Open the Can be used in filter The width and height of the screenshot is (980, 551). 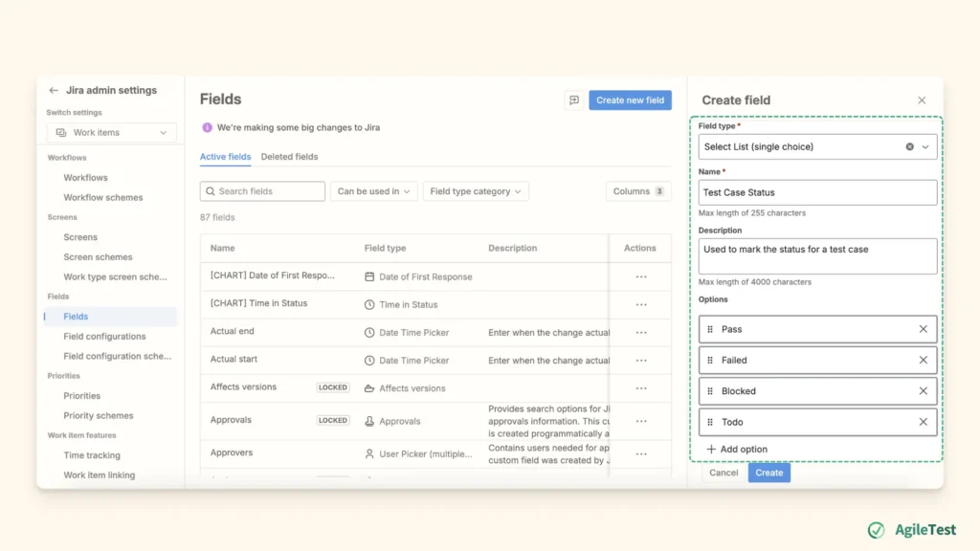tap(374, 191)
